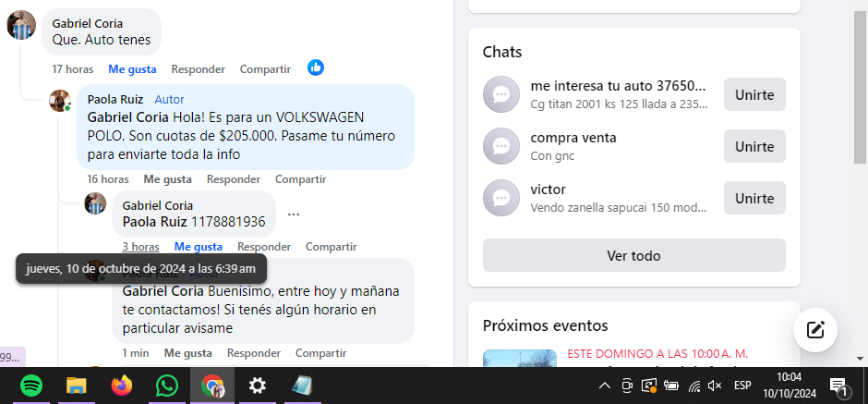Open the new message compose button
Viewport: 868px width, 404px height.
[814, 330]
